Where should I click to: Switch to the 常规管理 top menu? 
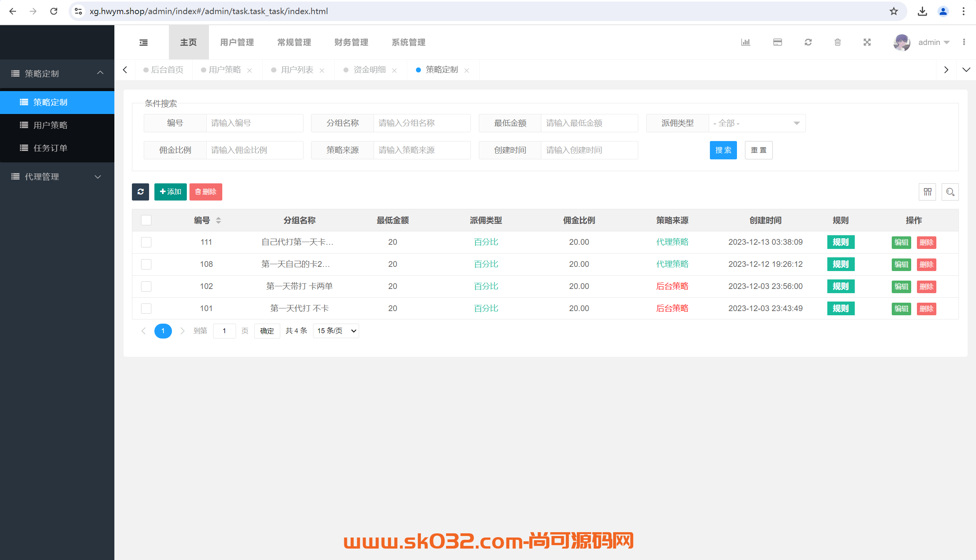pyautogui.click(x=294, y=42)
